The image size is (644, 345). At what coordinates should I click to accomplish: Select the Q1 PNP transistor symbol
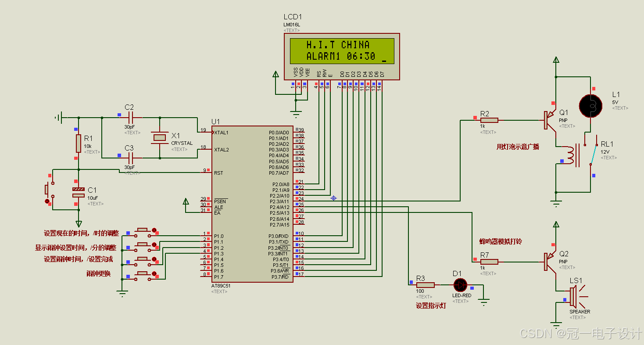click(x=550, y=120)
